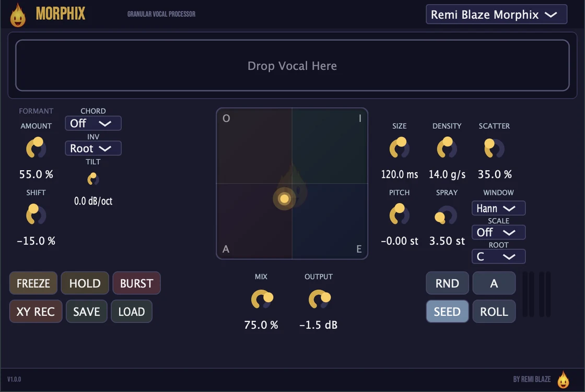Click the LOAD button
Viewport: 585px width, 392px height.
coord(131,312)
